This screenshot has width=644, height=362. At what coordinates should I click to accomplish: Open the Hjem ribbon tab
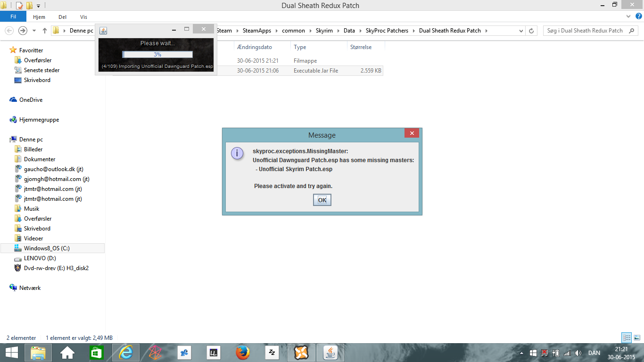pos(39,17)
